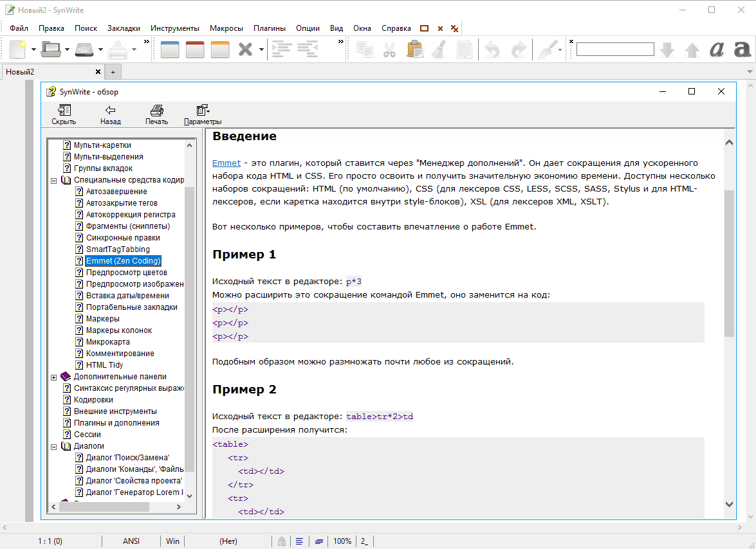
Task: Select HTML Tidy topic
Action: pos(104,365)
